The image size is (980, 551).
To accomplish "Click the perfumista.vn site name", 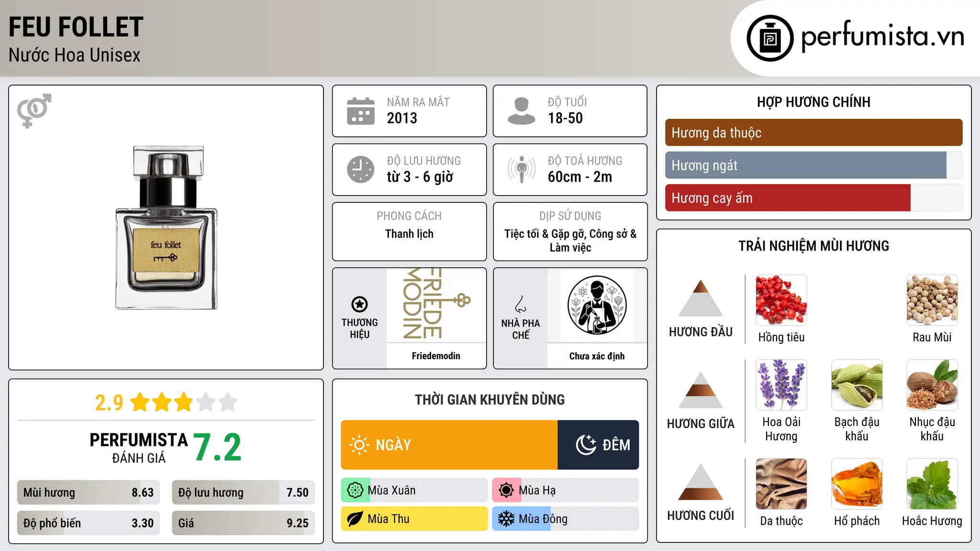I will coord(883,36).
